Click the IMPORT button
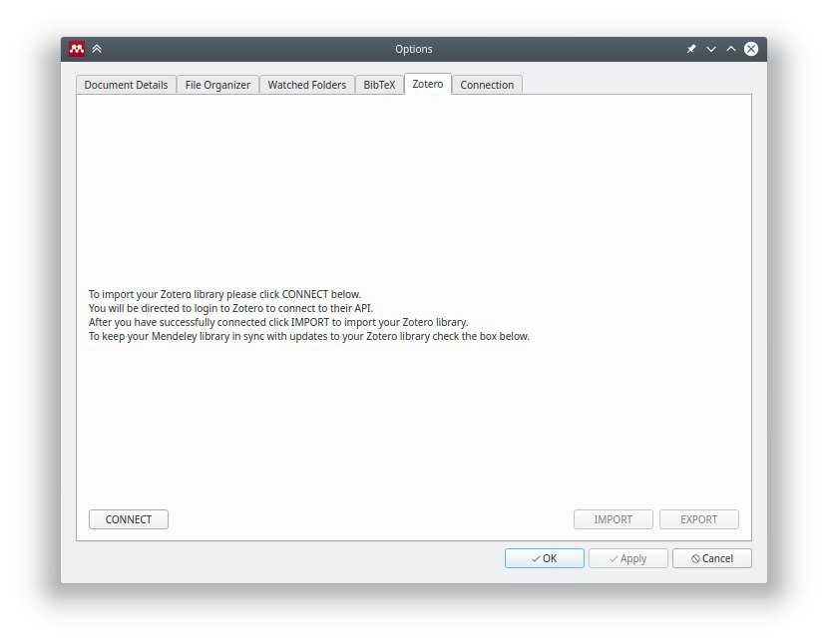 coord(614,519)
